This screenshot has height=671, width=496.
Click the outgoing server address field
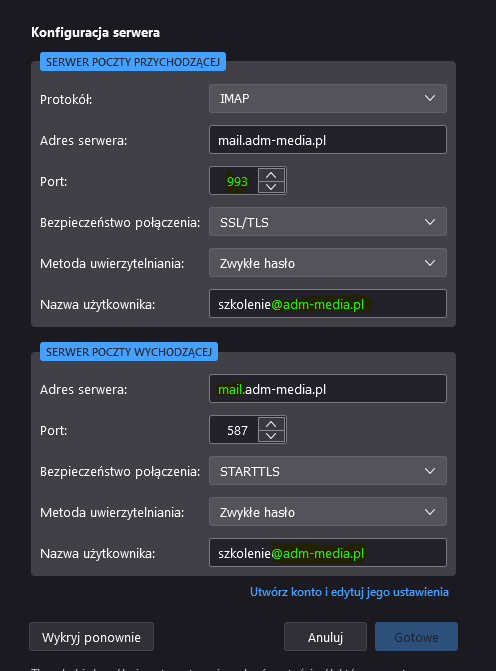(328, 389)
